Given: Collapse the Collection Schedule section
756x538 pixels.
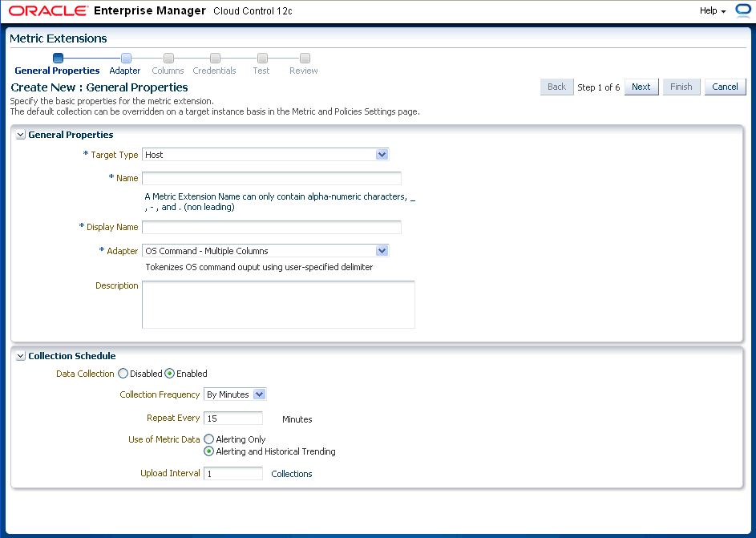Looking at the screenshot, I should [21, 356].
